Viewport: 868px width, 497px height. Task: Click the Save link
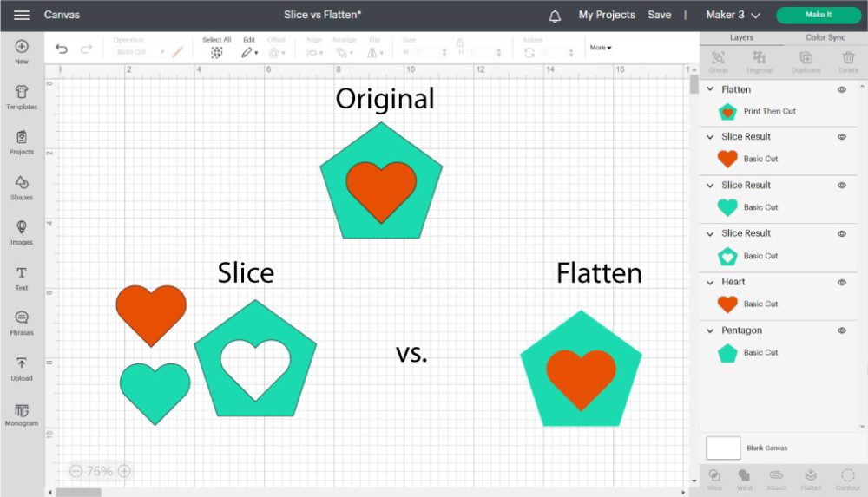(x=660, y=15)
